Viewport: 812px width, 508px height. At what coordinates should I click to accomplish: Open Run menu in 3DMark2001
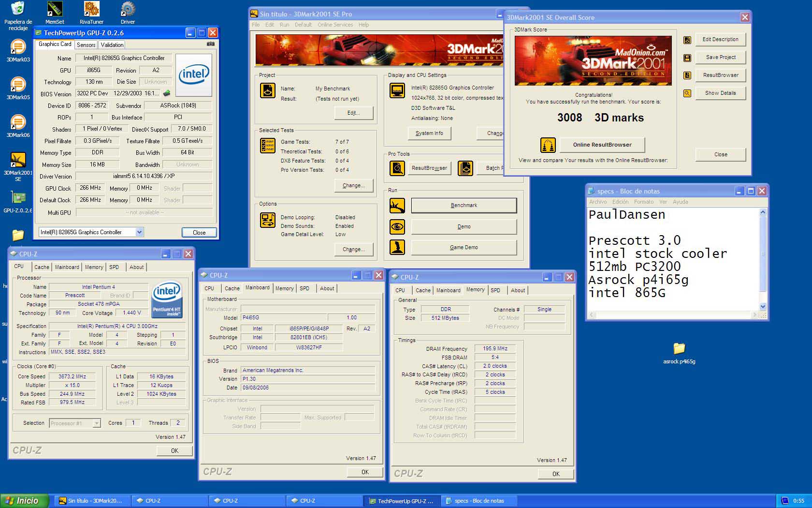[284, 25]
